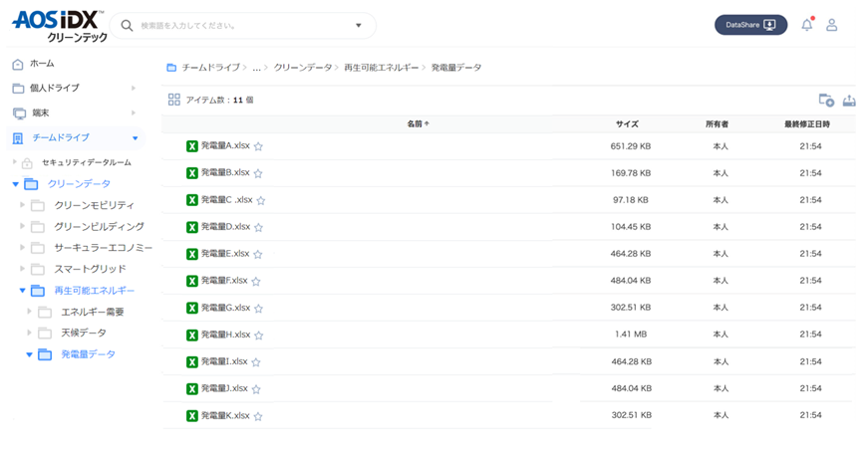Click the search magnifier icon
Viewport: 868px width, 452px height.
pos(127,26)
